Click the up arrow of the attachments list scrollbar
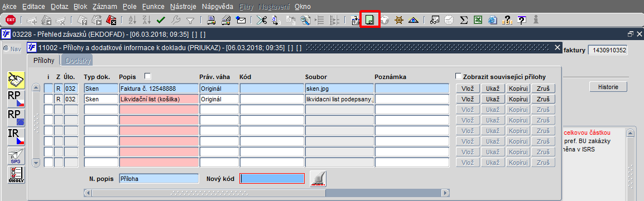The image size is (644, 201). (x=36, y=87)
